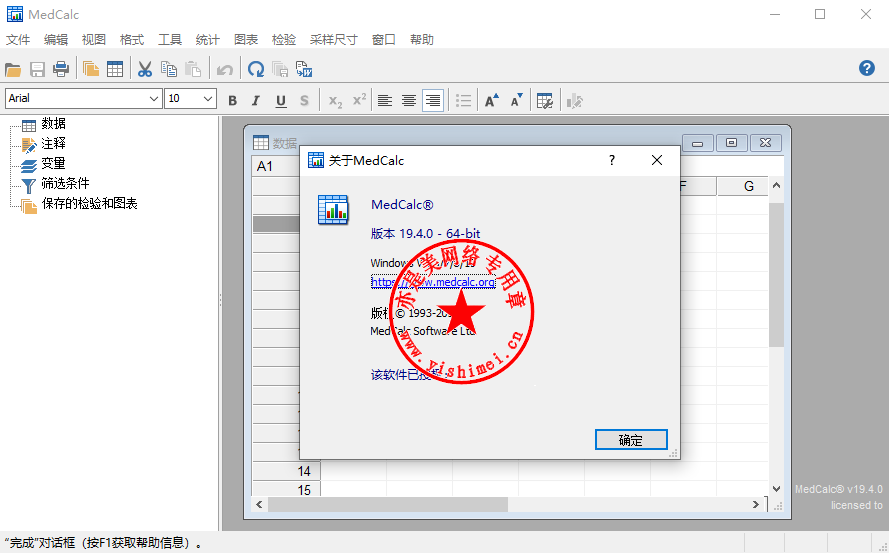Screen dimensions: 889x553
Task: Click the Cut scissors icon
Action: click(x=145, y=70)
